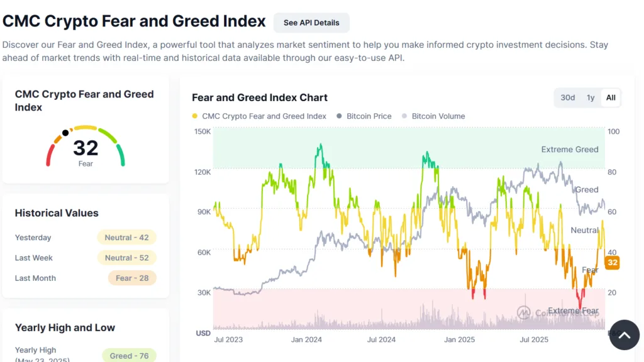Click the orange 32 marker on the right axis
Viewport: 644px width, 362px height.
click(x=612, y=263)
